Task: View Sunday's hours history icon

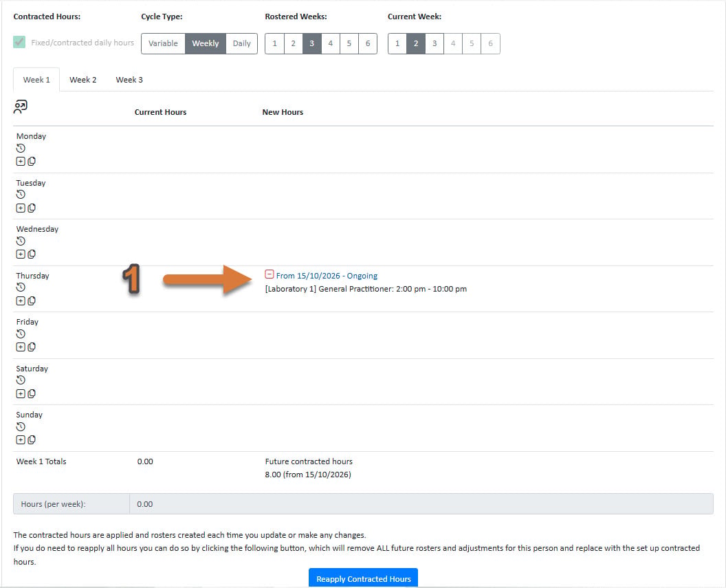Action: (x=21, y=427)
